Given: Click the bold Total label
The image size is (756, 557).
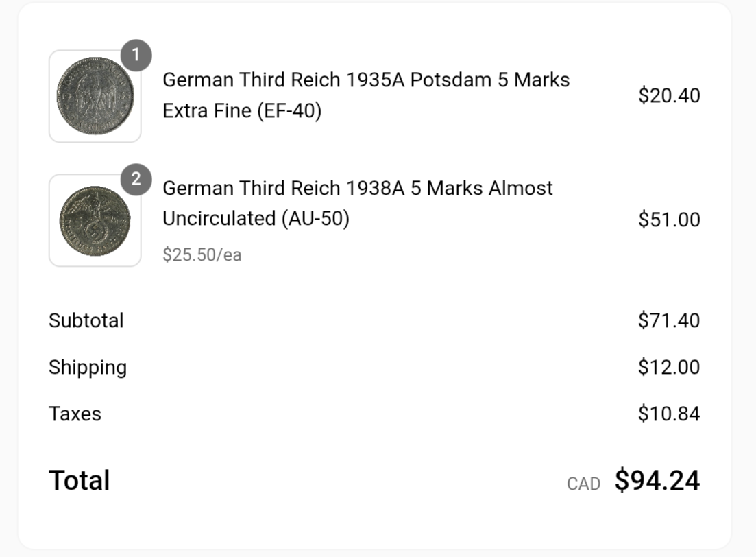Looking at the screenshot, I should click(80, 480).
